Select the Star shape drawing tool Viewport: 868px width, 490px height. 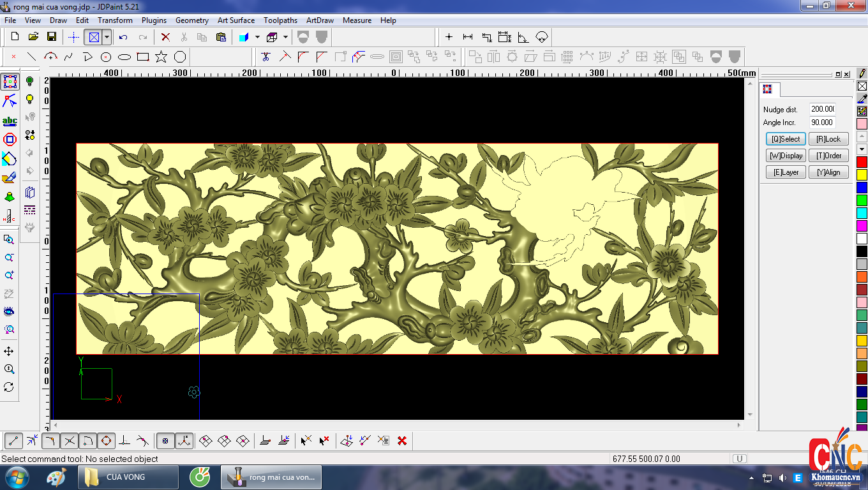click(161, 57)
